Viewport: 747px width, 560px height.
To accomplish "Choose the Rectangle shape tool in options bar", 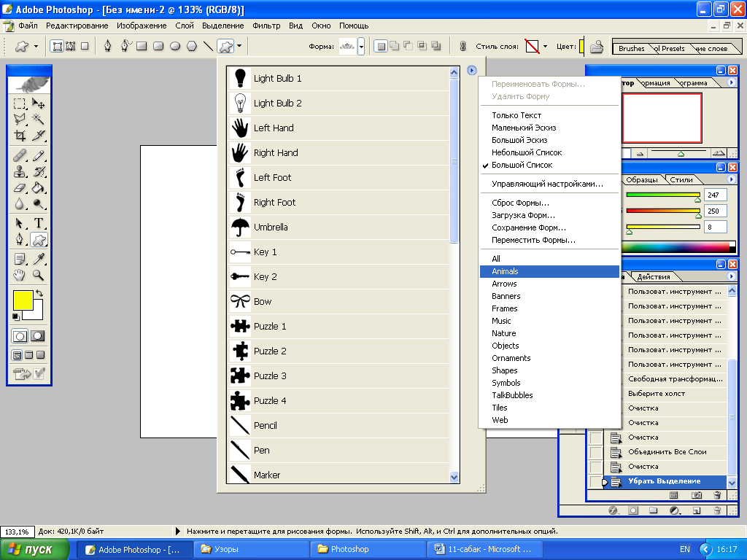I will tap(142, 46).
